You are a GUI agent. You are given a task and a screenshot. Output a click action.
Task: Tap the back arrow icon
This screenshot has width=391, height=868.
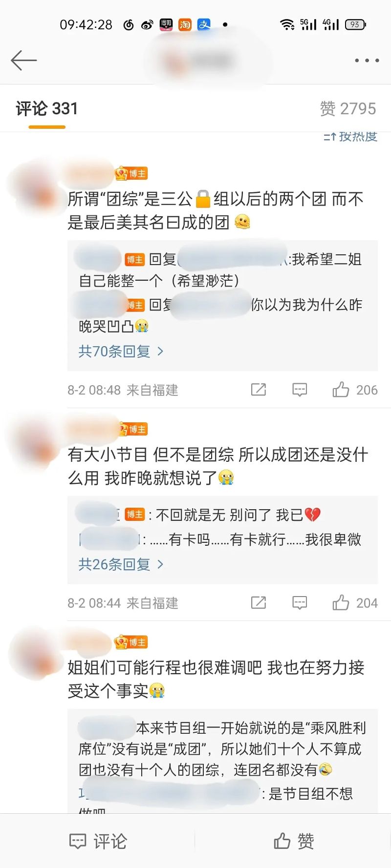coord(23,61)
